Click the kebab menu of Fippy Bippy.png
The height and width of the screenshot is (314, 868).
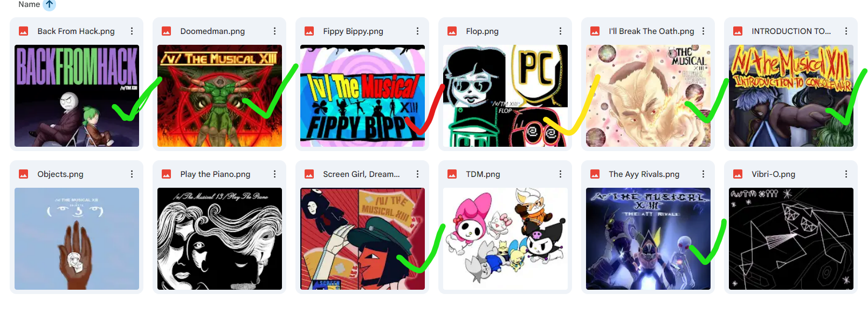[417, 31]
